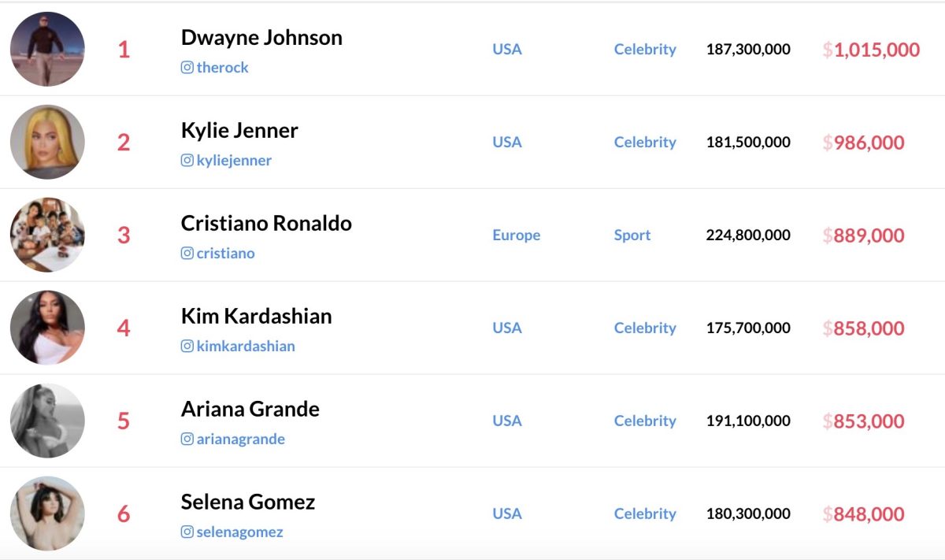Select the Europe region for Cristiano Ronaldo

tap(517, 235)
